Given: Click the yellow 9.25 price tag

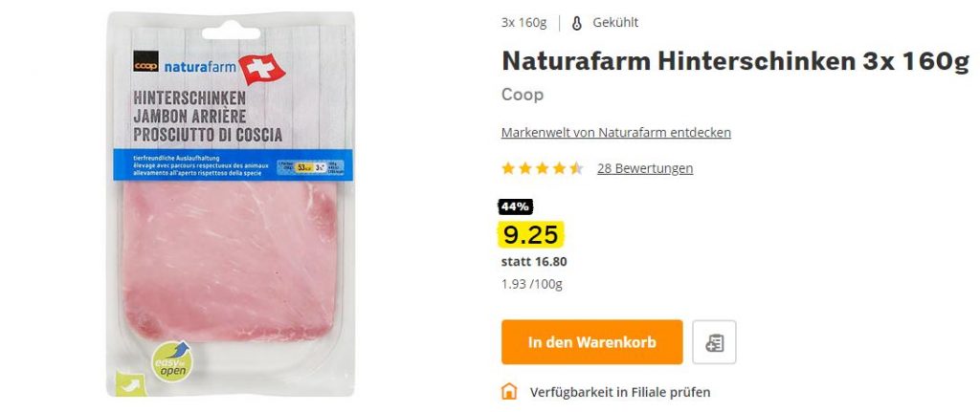Looking at the screenshot, I should tap(531, 235).
